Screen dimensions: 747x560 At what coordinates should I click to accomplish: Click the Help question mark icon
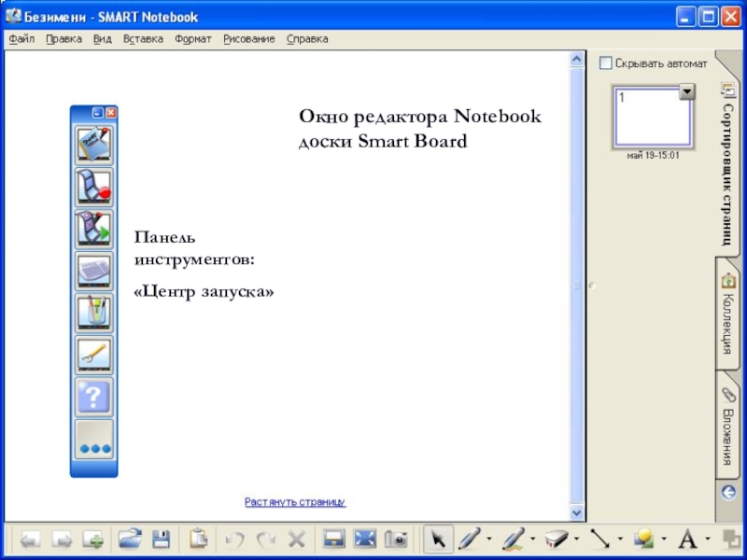[x=93, y=397]
